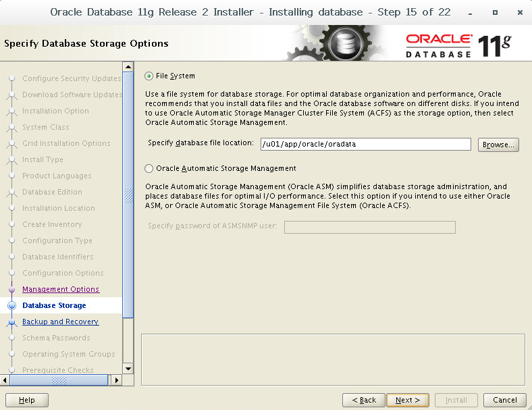
Task: Click Prerequisite Checks step
Action: pos(58,370)
